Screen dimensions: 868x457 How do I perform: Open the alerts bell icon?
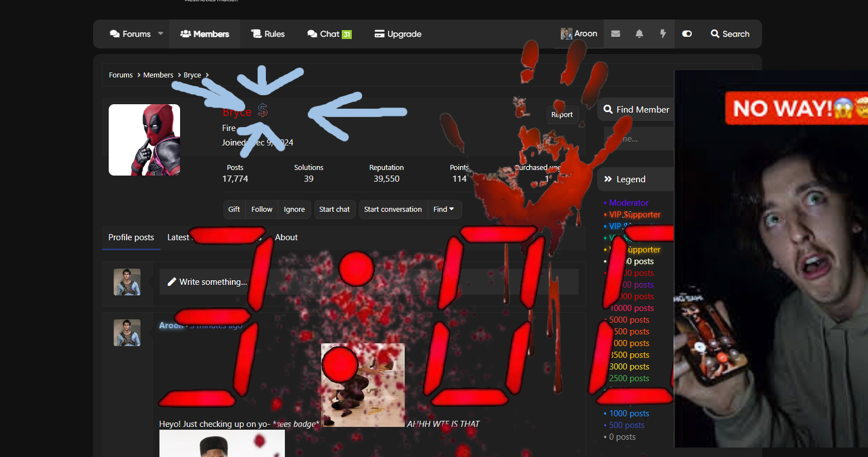click(x=639, y=34)
